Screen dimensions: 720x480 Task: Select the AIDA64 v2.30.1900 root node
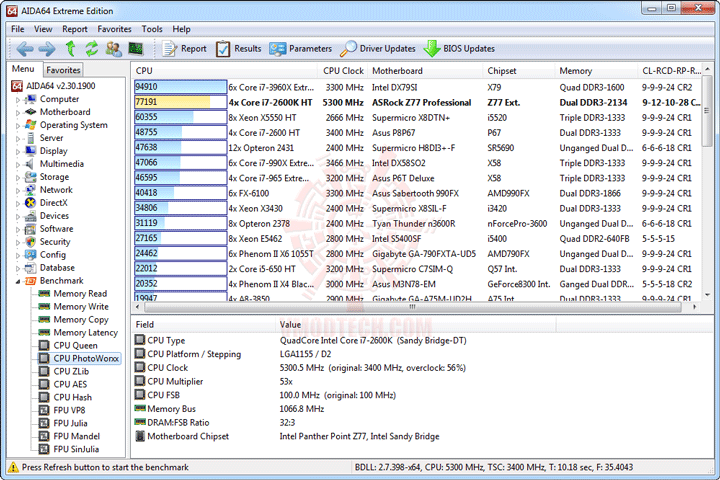54,86
